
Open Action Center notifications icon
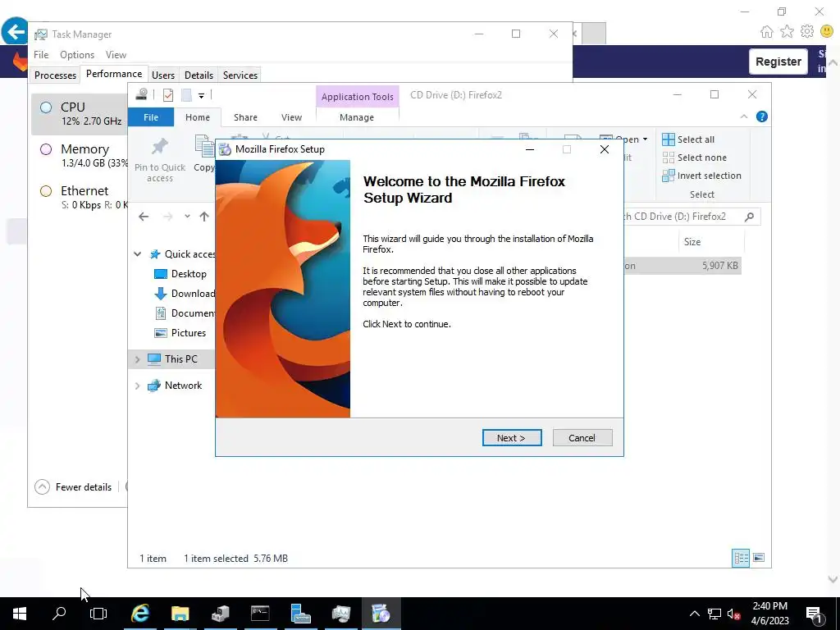coord(815,614)
